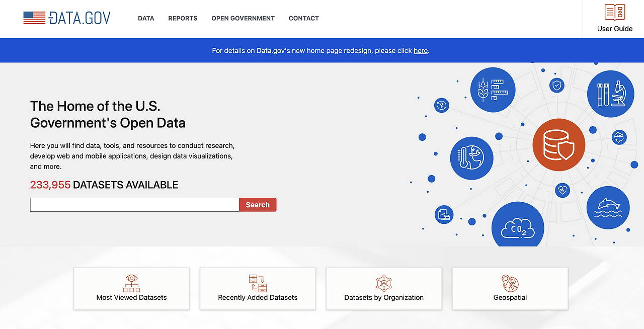Click the 'DATASETS AVAILABLE' text

point(126,185)
